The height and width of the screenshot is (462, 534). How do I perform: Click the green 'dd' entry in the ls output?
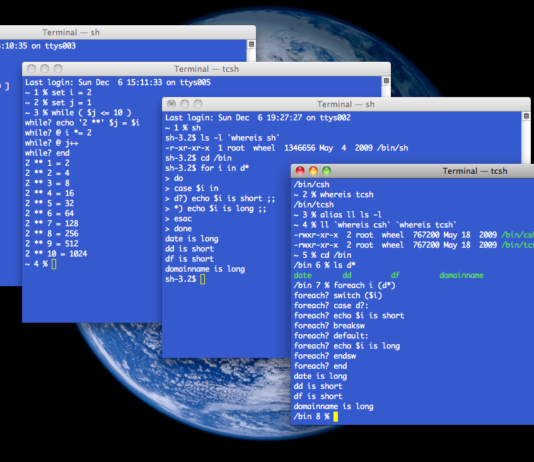click(347, 275)
